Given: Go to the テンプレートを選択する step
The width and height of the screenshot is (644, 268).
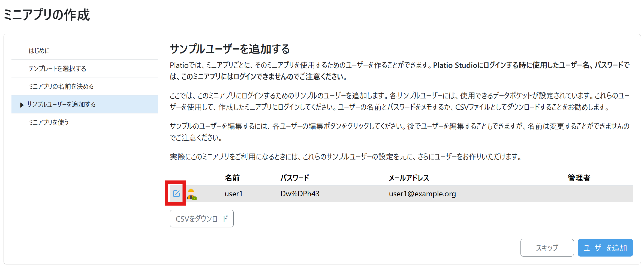Looking at the screenshot, I should [57, 68].
